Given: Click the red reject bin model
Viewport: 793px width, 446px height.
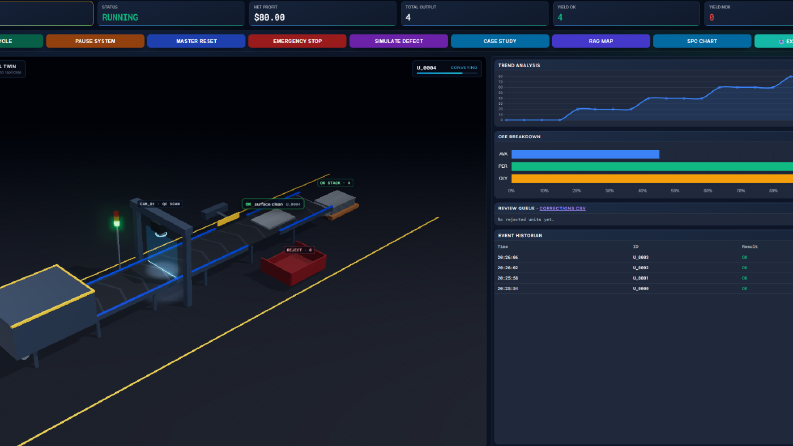Looking at the screenshot, I should [293, 265].
